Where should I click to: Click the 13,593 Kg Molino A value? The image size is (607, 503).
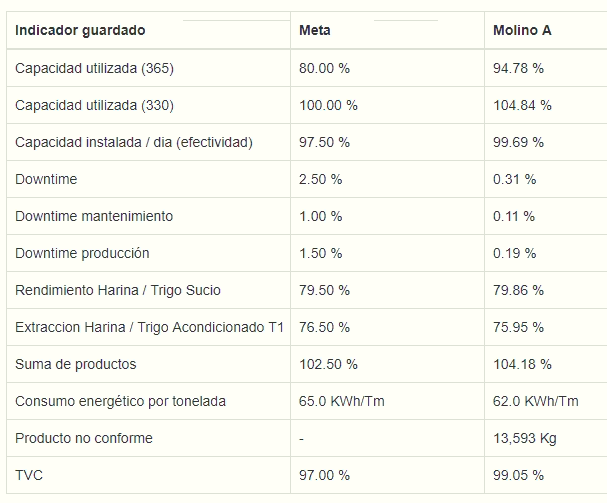(x=525, y=438)
